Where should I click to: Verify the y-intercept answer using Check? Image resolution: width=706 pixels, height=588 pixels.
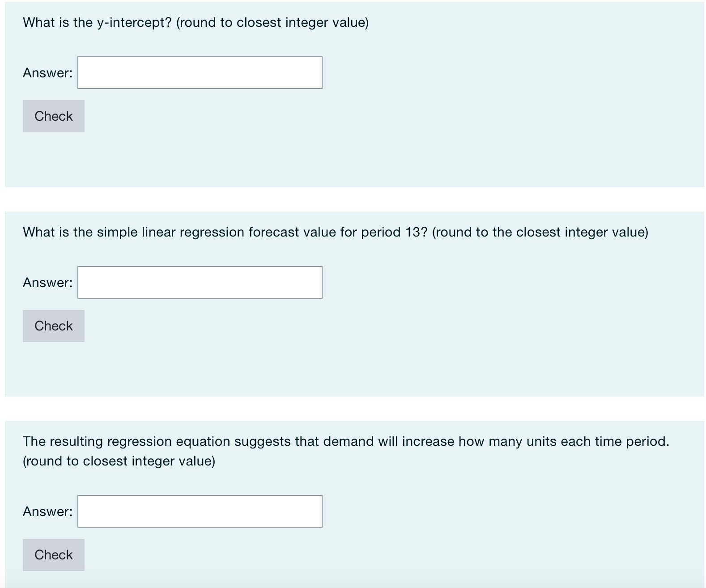53,116
